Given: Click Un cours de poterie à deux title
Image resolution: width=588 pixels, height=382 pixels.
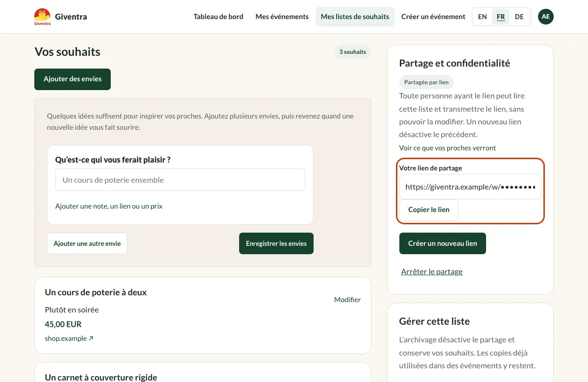Looking at the screenshot, I should click(x=96, y=292).
